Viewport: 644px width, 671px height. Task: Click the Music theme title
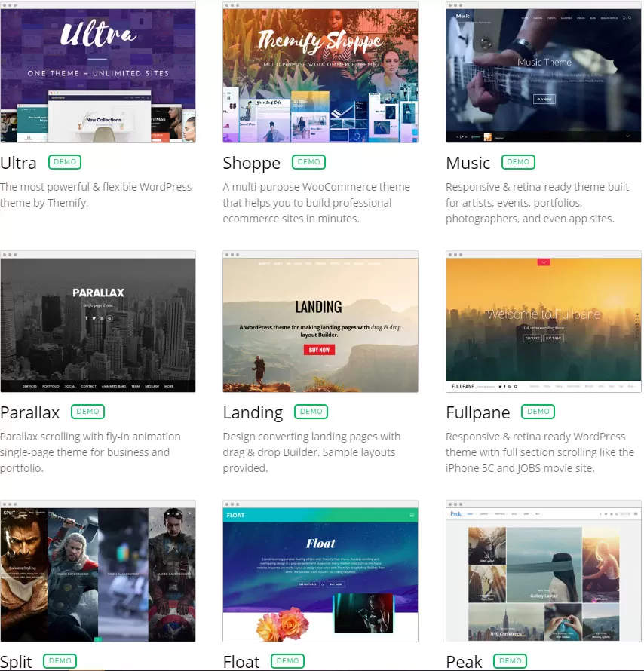coord(468,163)
